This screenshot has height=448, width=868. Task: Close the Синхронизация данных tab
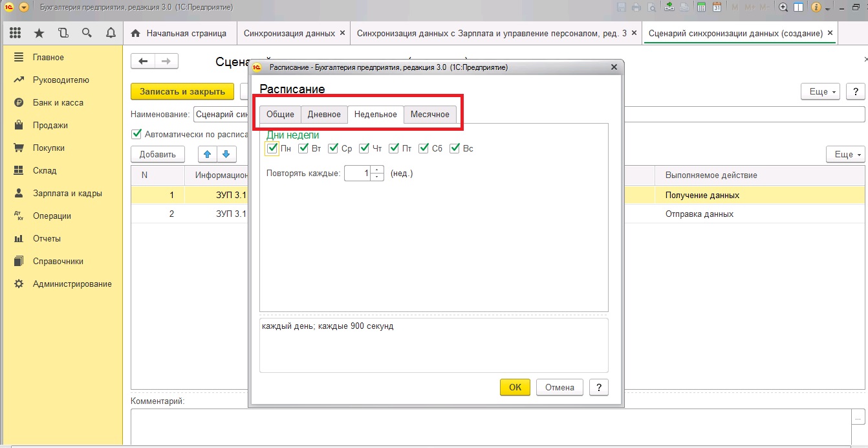coord(342,32)
